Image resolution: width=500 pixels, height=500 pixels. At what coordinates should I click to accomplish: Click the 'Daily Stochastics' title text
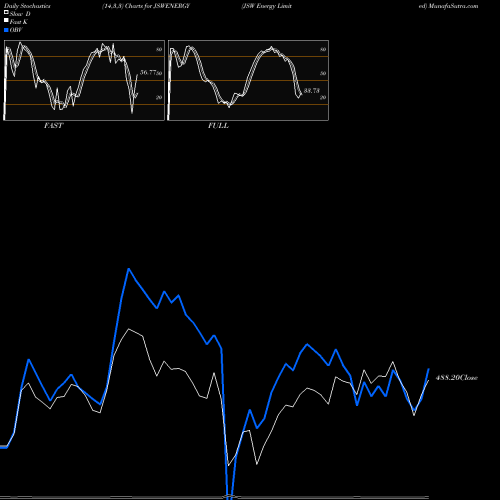[27, 6]
